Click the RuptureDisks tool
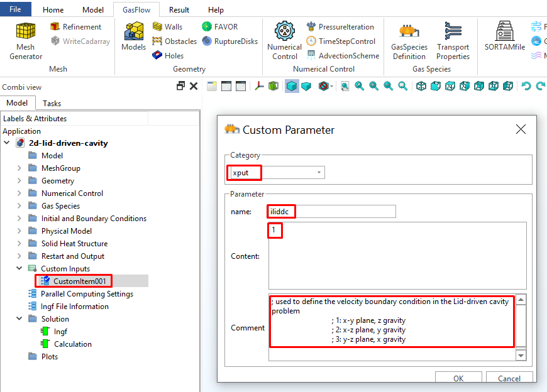 (x=230, y=41)
